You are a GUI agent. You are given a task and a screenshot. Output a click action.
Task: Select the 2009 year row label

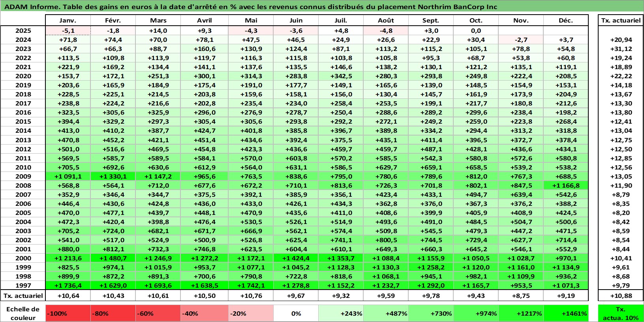click(x=23, y=176)
